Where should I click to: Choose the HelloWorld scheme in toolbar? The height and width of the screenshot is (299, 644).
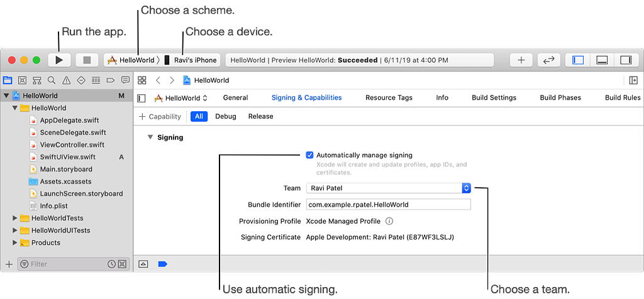tap(131, 60)
